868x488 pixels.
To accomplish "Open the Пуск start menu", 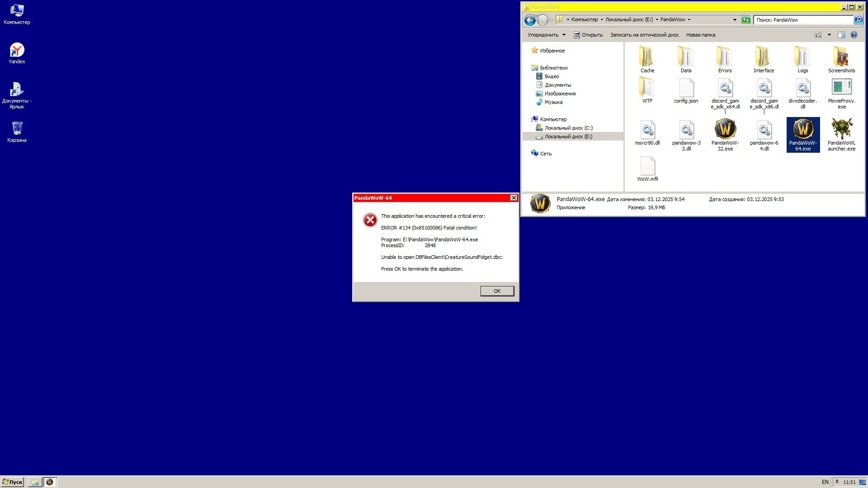I will click(x=12, y=482).
